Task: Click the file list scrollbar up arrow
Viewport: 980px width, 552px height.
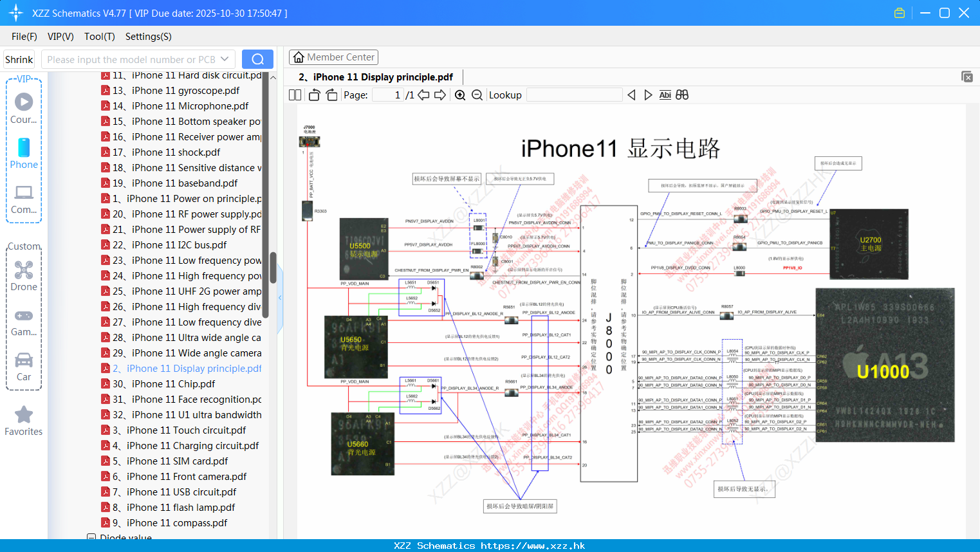Action: [x=273, y=77]
